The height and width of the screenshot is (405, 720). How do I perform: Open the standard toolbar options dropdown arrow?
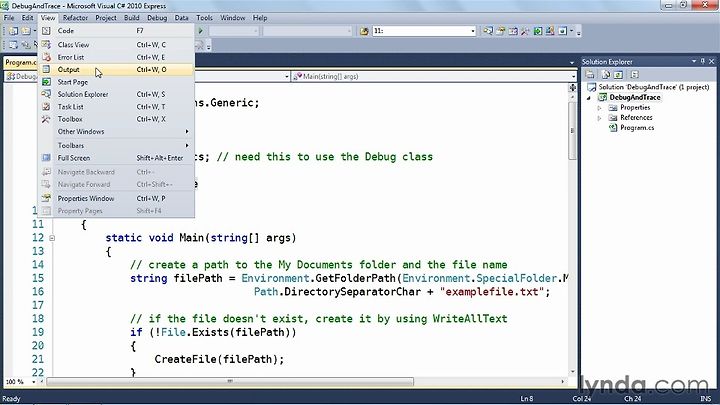tap(579, 32)
